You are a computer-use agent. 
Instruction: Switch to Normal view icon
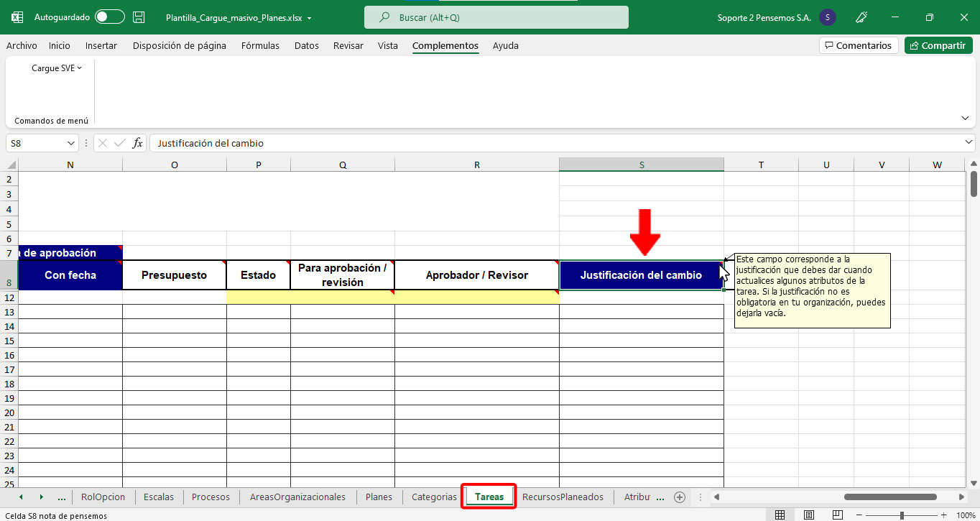[x=780, y=515]
